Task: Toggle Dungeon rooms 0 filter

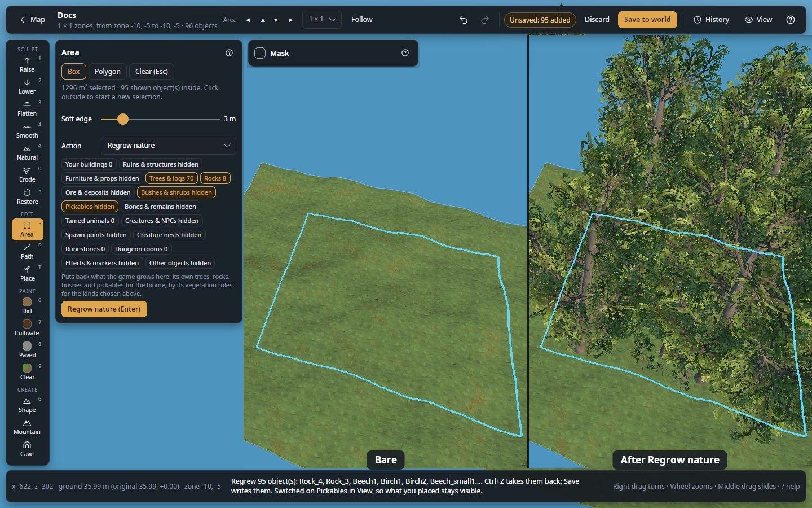Action: click(141, 249)
